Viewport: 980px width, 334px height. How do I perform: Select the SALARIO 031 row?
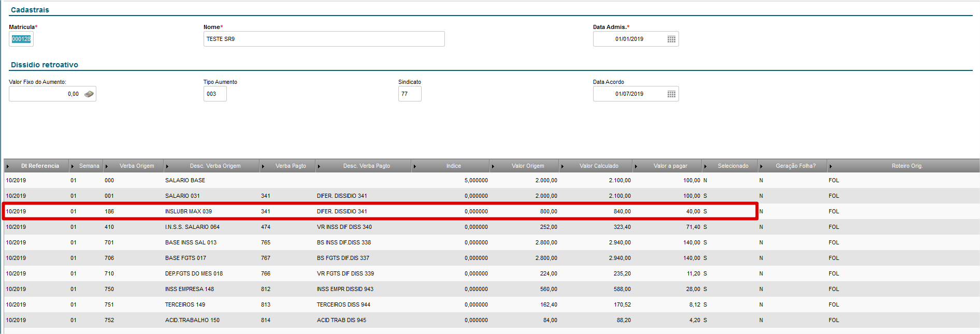tap(492, 196)
